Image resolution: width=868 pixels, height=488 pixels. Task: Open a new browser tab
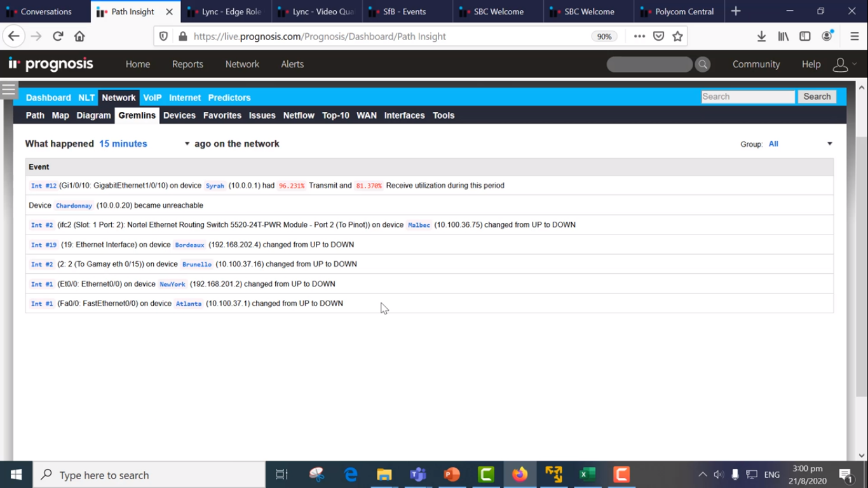(x=736, y=11)
